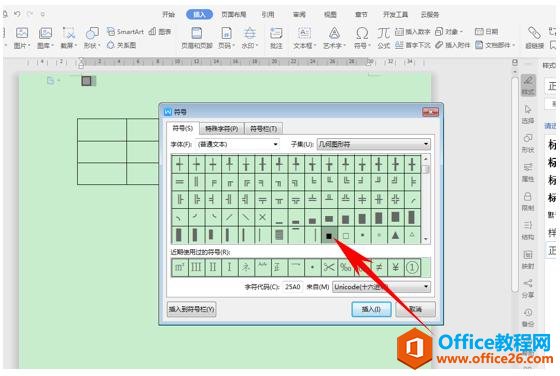Image resolution: width=560 pixels, height=376 pixels.
Task: Click the 公式 formula pi icon
Action: tap(384, 37)
